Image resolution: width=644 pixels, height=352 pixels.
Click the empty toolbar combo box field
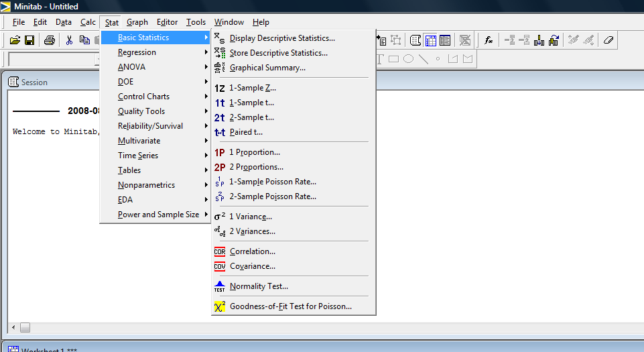55,60
